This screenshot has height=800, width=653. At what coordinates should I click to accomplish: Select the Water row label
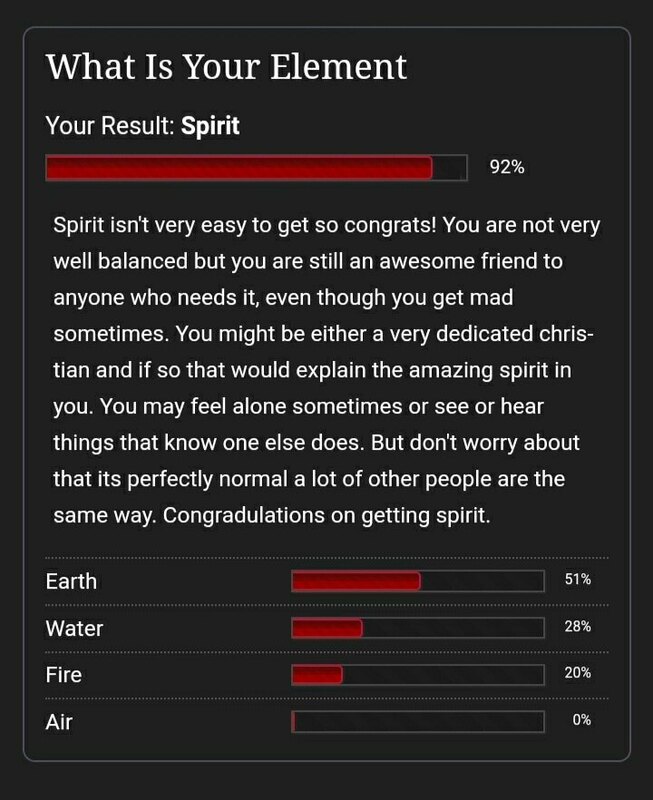click(x=74, y=628)
